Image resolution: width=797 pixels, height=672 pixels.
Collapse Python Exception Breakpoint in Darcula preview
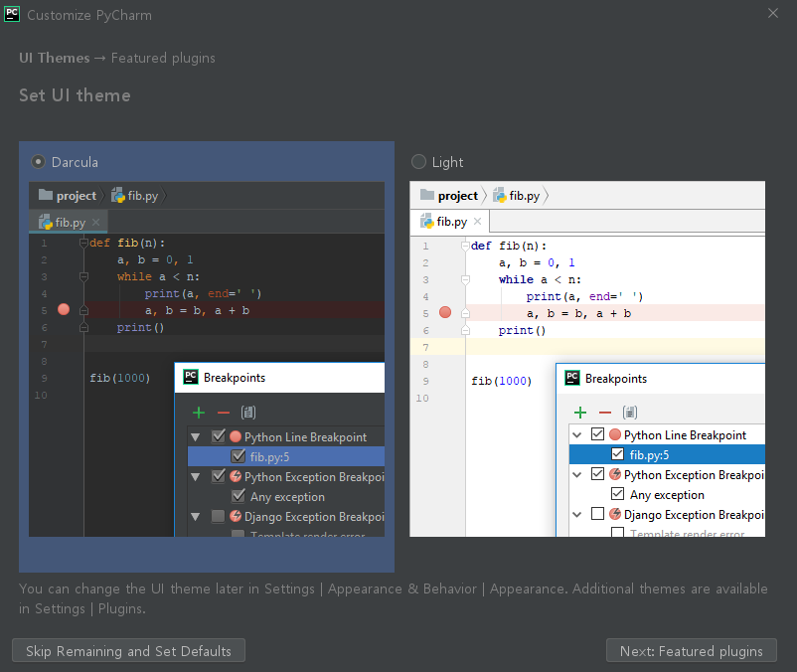(195, 477)
